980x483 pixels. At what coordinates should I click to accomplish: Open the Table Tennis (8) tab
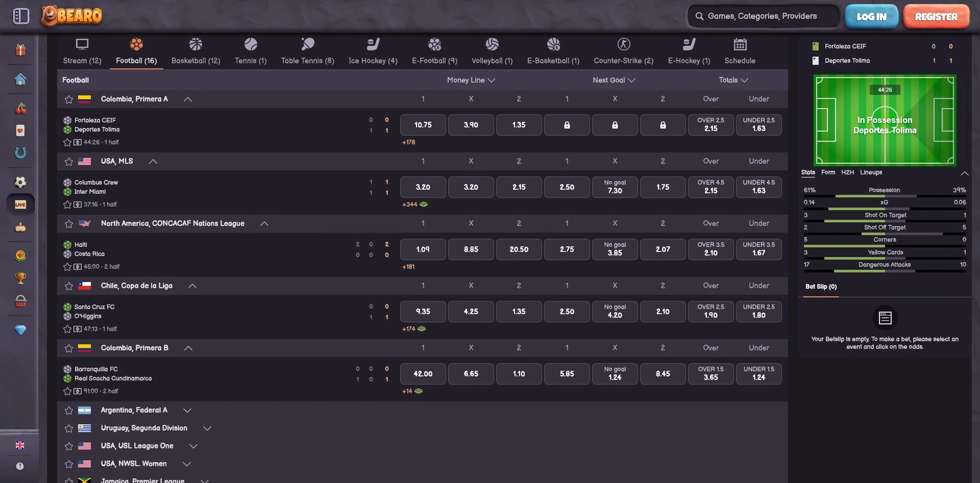point(307,51)
